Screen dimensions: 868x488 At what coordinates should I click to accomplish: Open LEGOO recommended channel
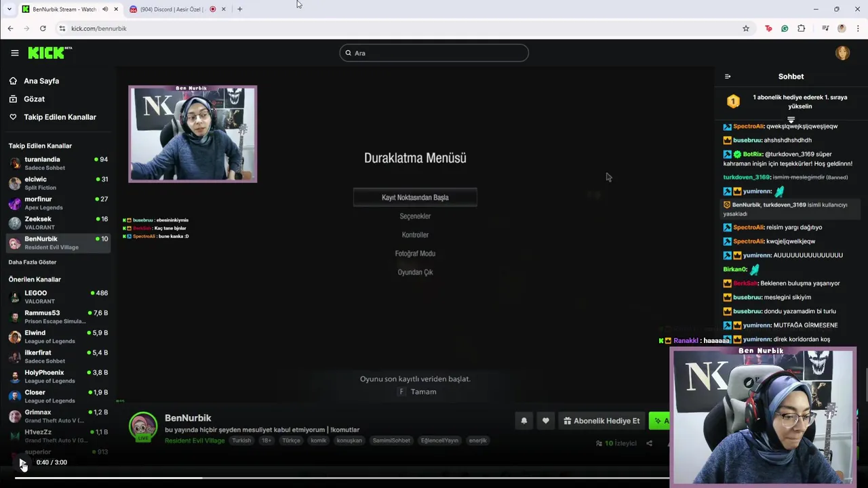coord(58,297)
